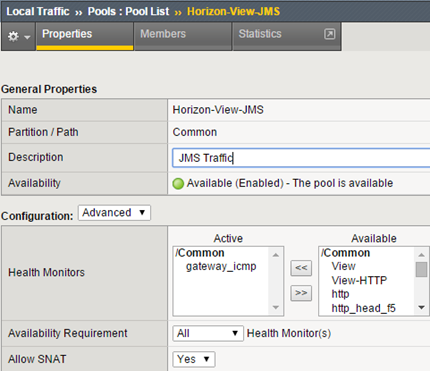Move monitor to Available with >> button
Viewport: 430px width, 371px height.
coord(301,293)
